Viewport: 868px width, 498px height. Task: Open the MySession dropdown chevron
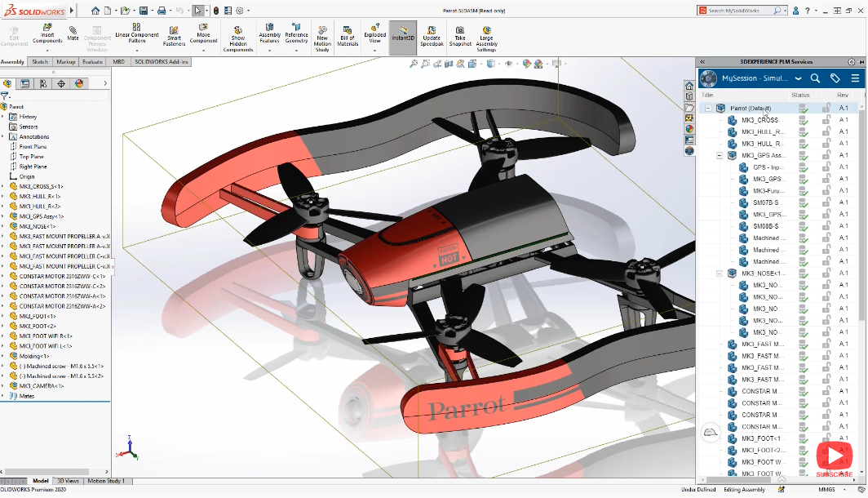[798, 78]
